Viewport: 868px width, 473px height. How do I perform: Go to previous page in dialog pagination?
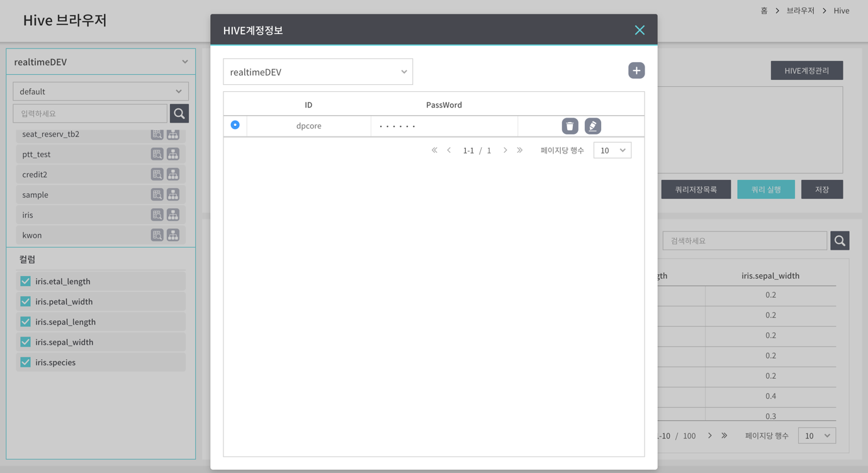click(449, 150)
